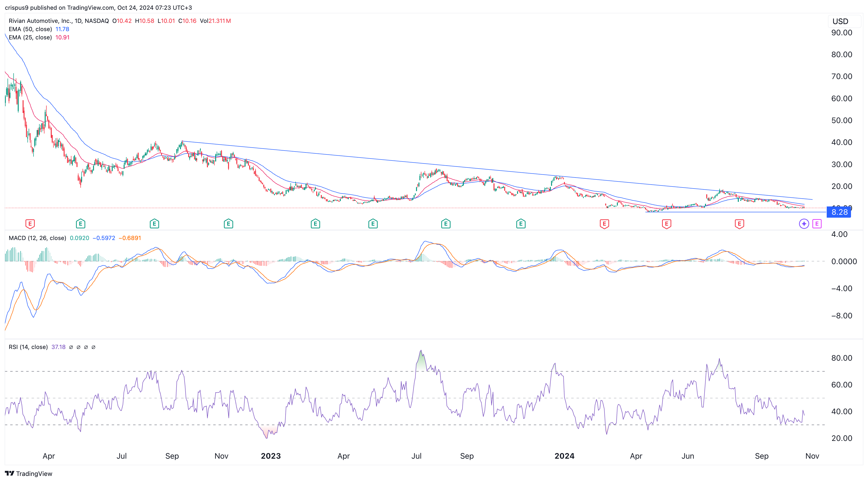Click the leftmost red earnings E marker

coord(30,223)
